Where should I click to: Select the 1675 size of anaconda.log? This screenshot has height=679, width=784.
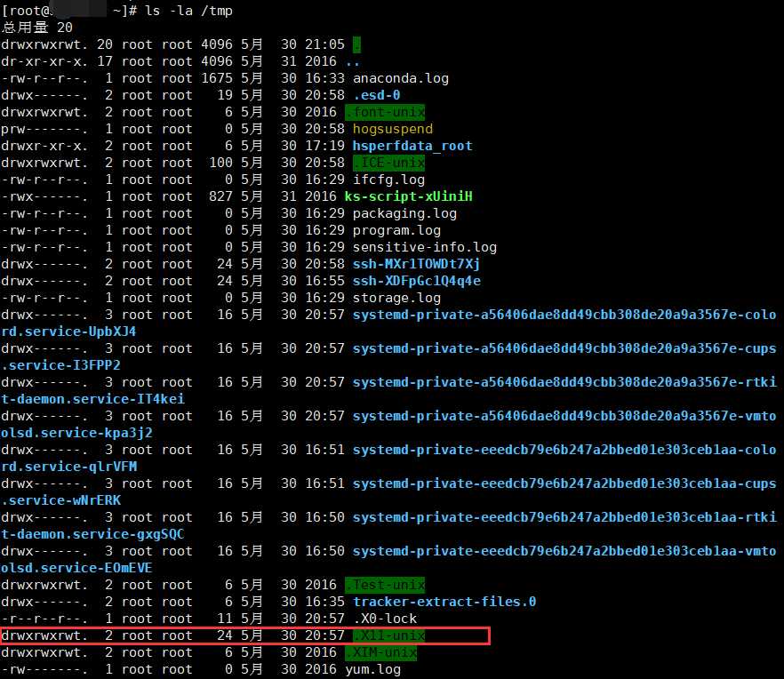tap(217, 78)
